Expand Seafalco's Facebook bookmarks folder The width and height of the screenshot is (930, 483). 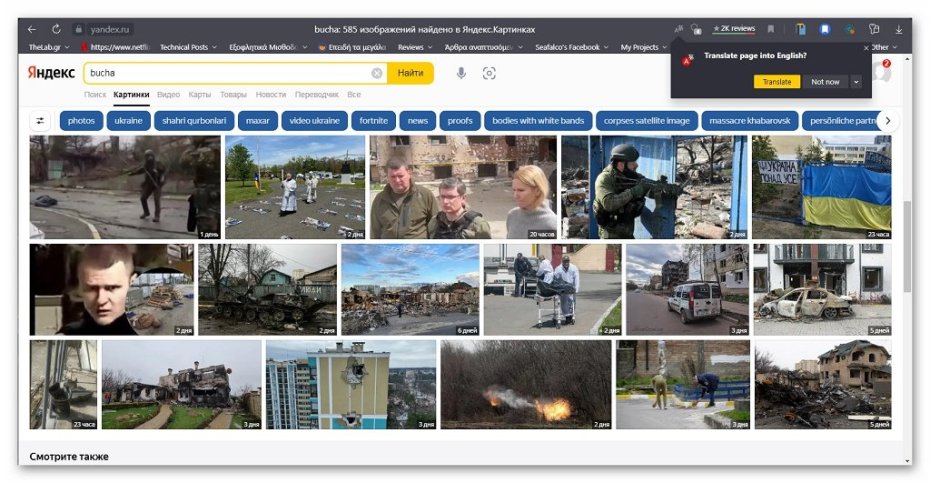point(572,47)
